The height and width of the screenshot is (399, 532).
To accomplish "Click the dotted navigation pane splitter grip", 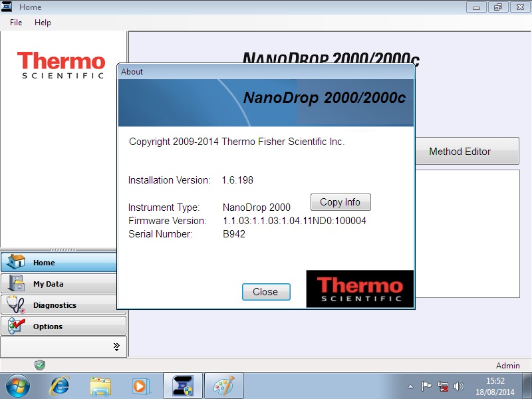I will click(63, 250).
